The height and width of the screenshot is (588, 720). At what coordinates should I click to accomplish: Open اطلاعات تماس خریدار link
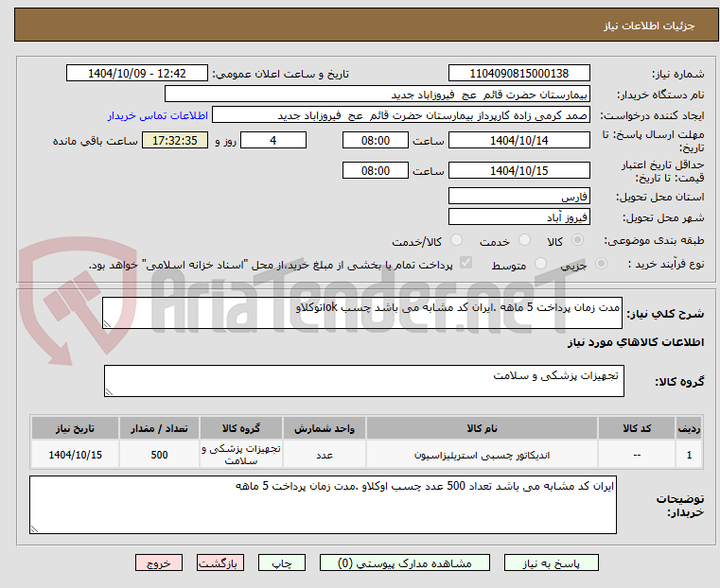point(158,115)
